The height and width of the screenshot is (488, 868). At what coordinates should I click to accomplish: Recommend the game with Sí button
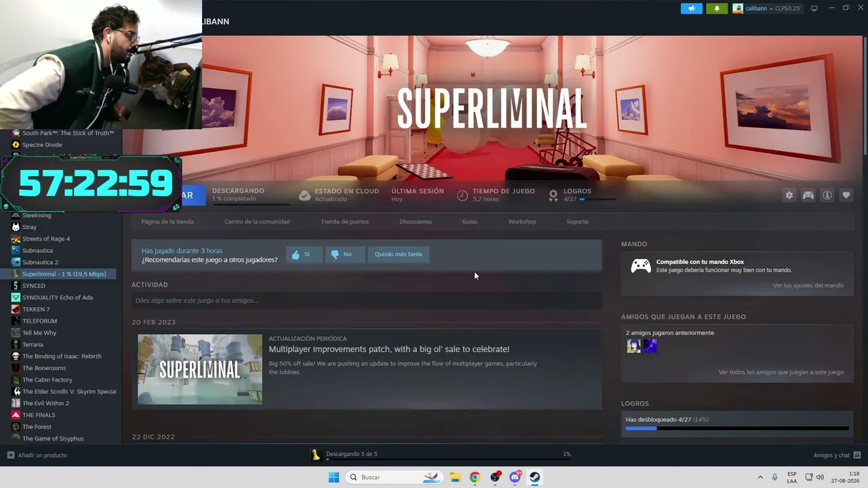click(302, 254)
